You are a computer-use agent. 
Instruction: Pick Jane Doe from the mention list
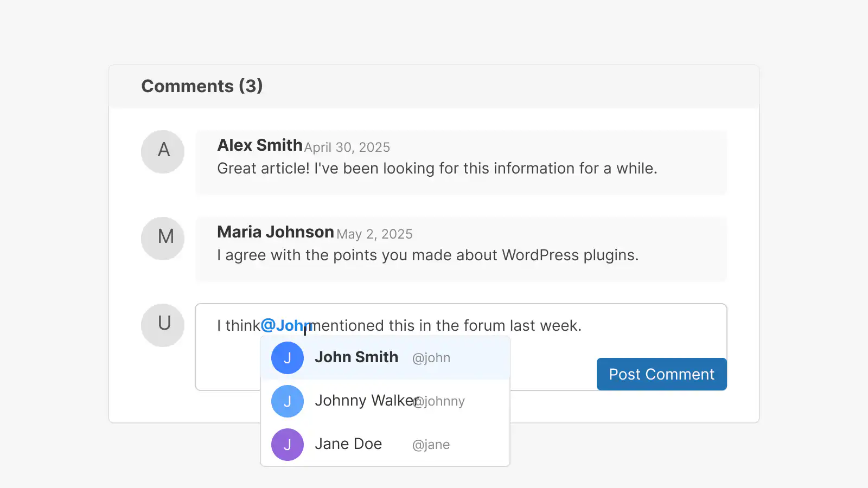348,444
